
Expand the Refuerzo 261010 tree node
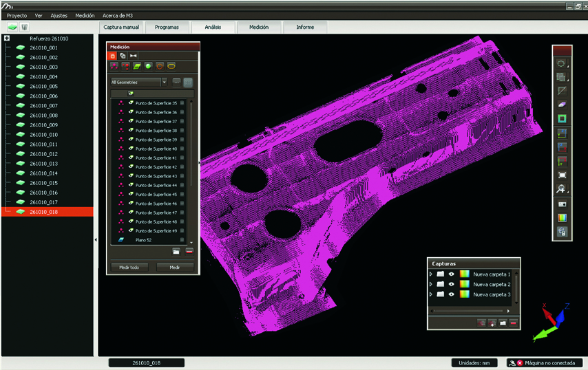6,39
